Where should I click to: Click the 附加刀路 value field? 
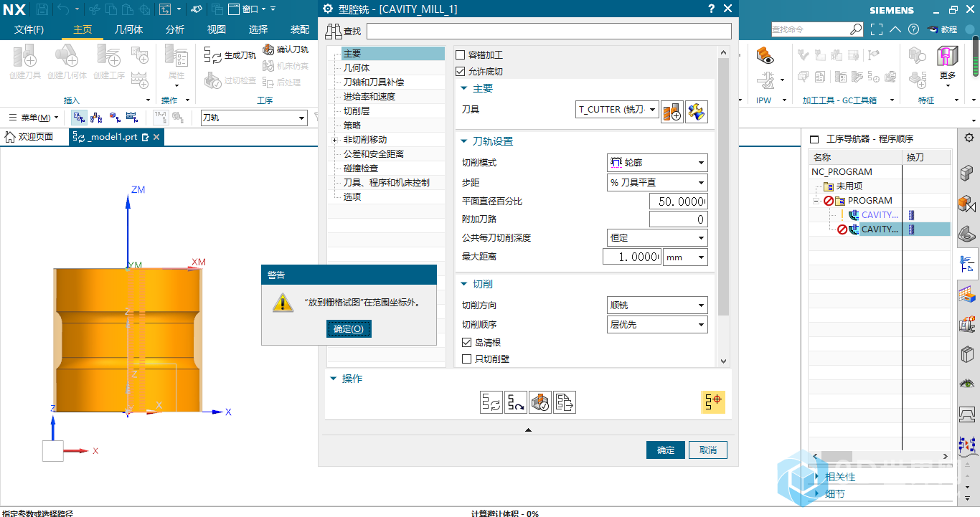tap(678, 219)
